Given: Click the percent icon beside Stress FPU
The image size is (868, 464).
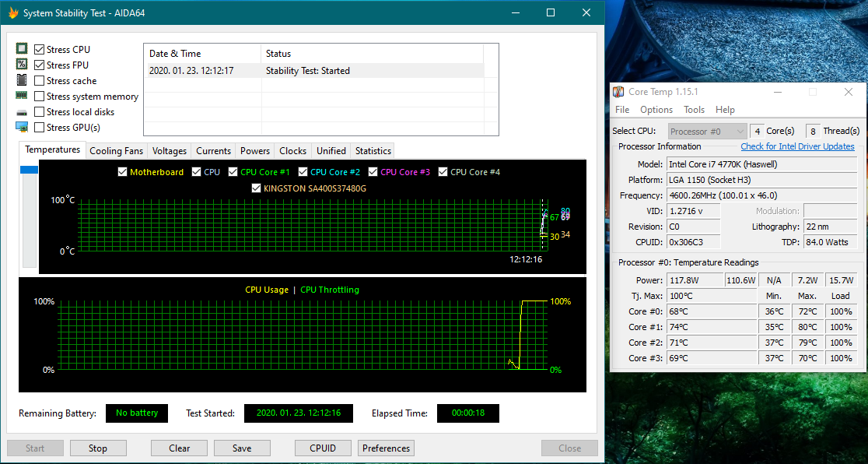Looking at the screenshot, I should pos(22,65).
